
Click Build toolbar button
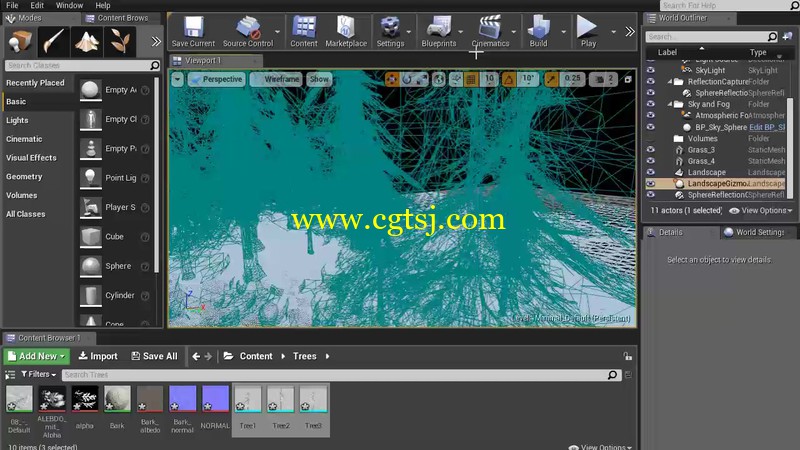pyautogui.click(x=538, y=32)
